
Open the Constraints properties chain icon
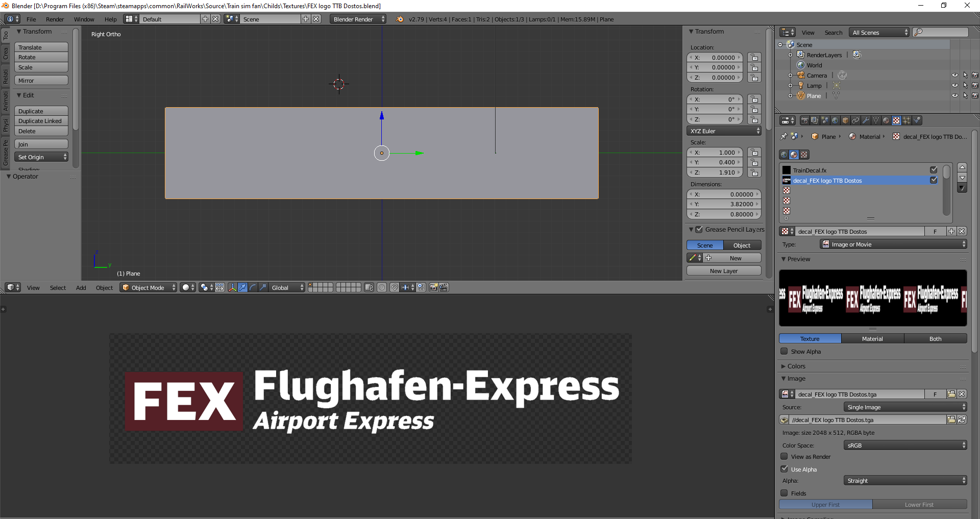tap(855, 120)
